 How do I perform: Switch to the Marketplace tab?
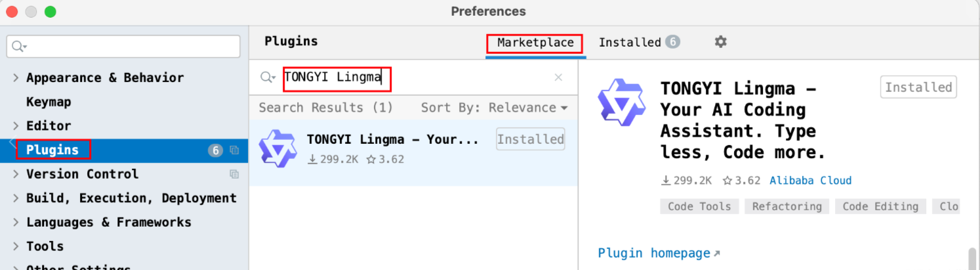(535, 43)
